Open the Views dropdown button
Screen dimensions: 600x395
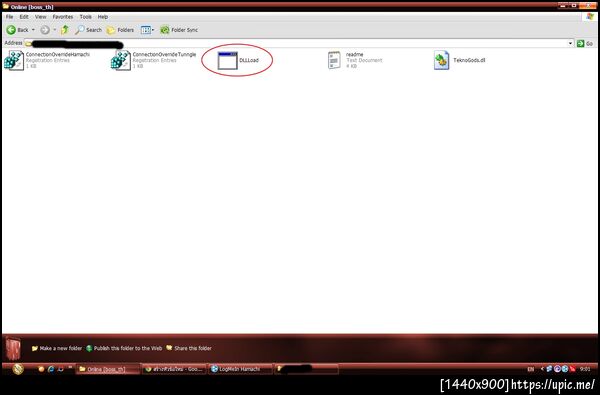coord(147,30)
